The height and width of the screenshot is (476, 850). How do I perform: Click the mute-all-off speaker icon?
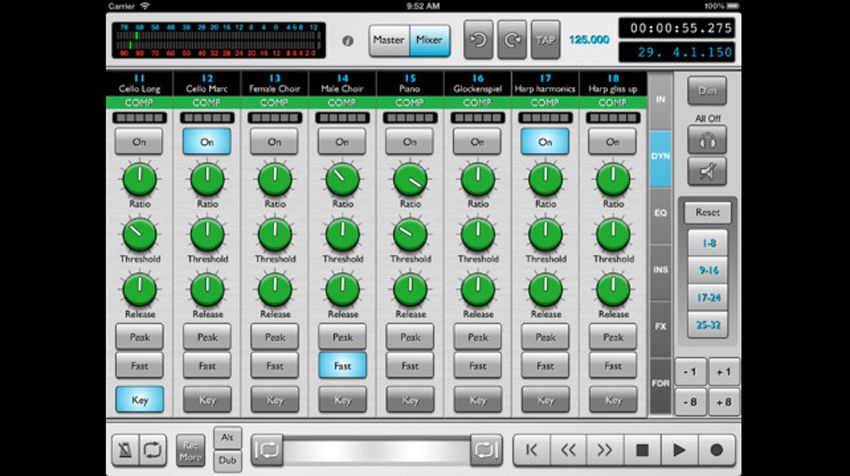coord(707,171)
